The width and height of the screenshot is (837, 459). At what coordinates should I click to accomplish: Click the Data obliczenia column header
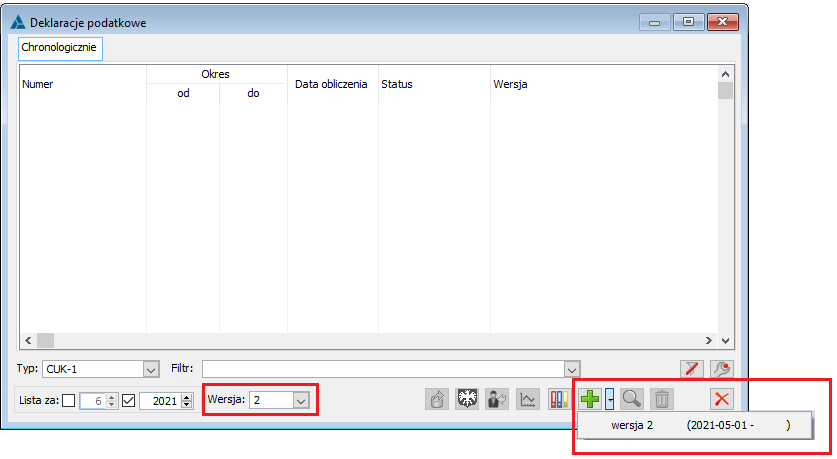[331, 84]
